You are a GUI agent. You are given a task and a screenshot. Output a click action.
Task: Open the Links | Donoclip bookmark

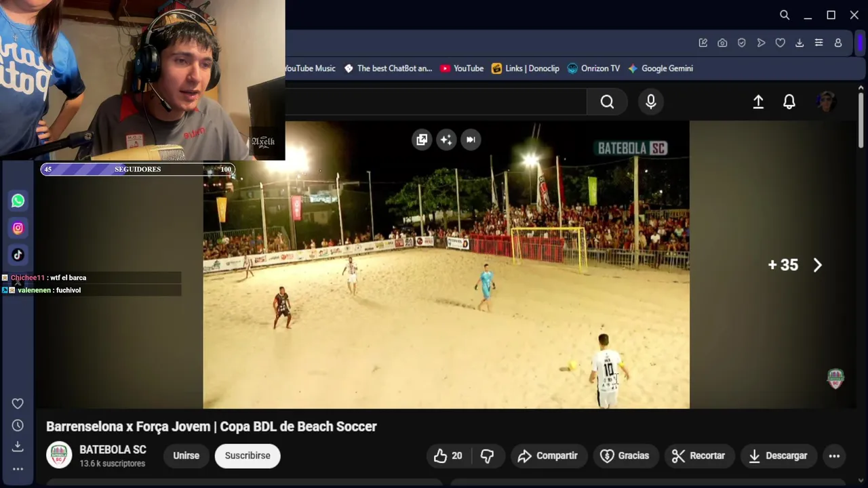pyautogui.click(x=526, y=68)
